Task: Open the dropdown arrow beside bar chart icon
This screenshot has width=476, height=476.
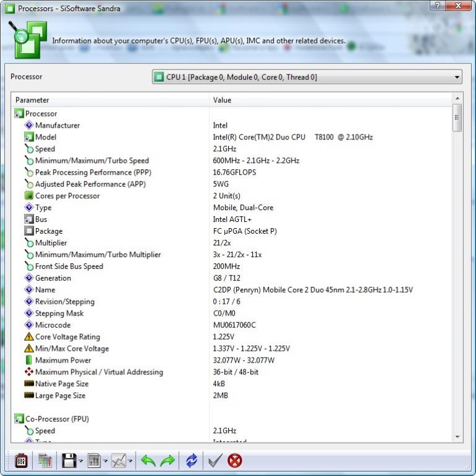Action: click(105, 461)
